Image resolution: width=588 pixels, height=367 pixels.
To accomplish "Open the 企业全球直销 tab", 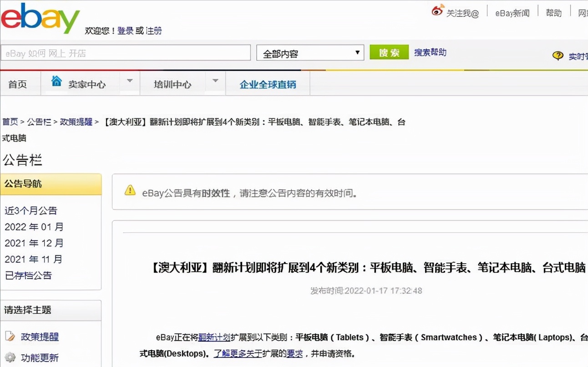I will pyautogui.click(x=268, y=83).
